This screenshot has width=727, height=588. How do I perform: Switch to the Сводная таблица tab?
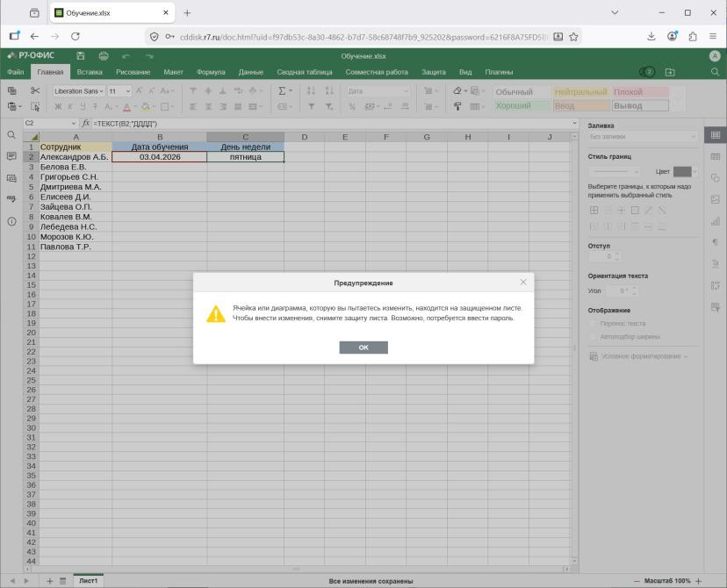305,72
